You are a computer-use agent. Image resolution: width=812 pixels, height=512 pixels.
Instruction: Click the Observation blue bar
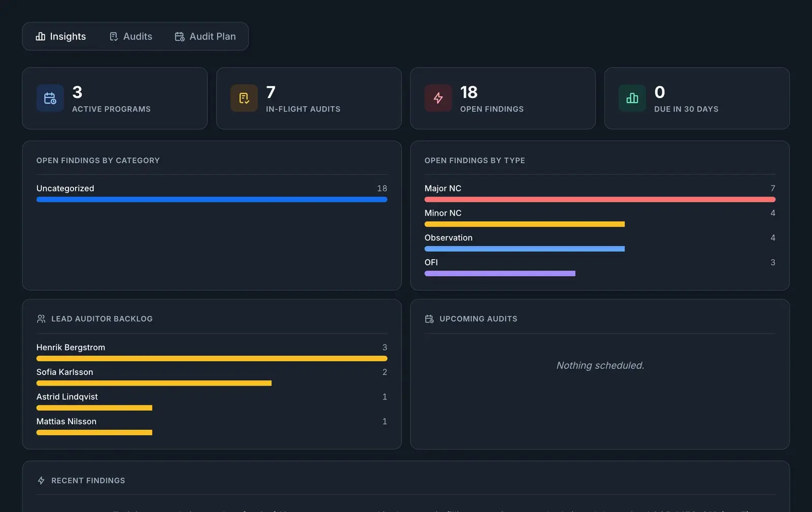click(x=525, y=249)
